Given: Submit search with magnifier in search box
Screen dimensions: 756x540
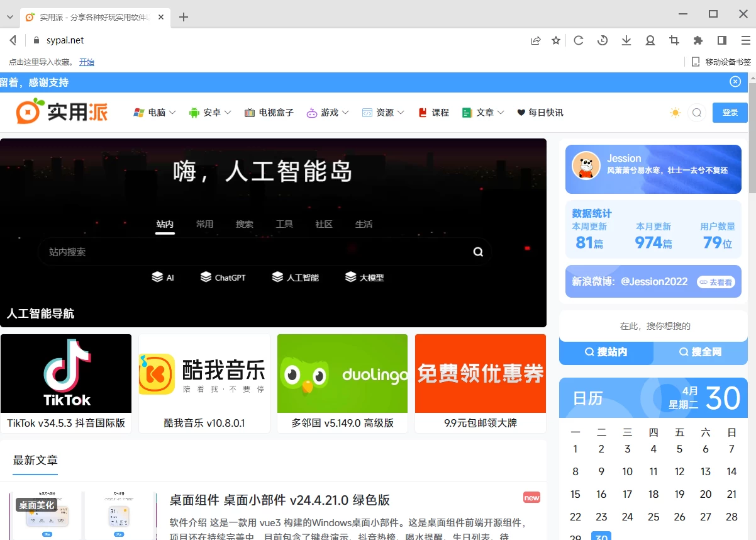Looking at the screenshot, I should click(x=478, y=252).
